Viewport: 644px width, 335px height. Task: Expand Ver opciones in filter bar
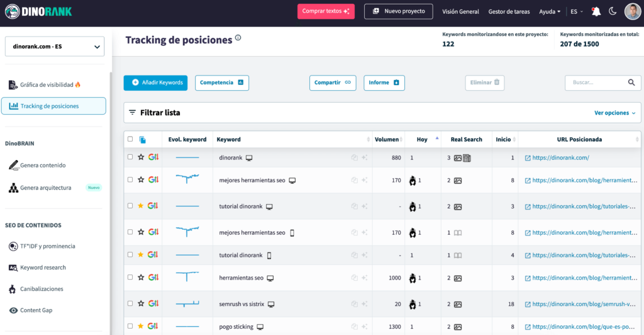tap(614, 113)
